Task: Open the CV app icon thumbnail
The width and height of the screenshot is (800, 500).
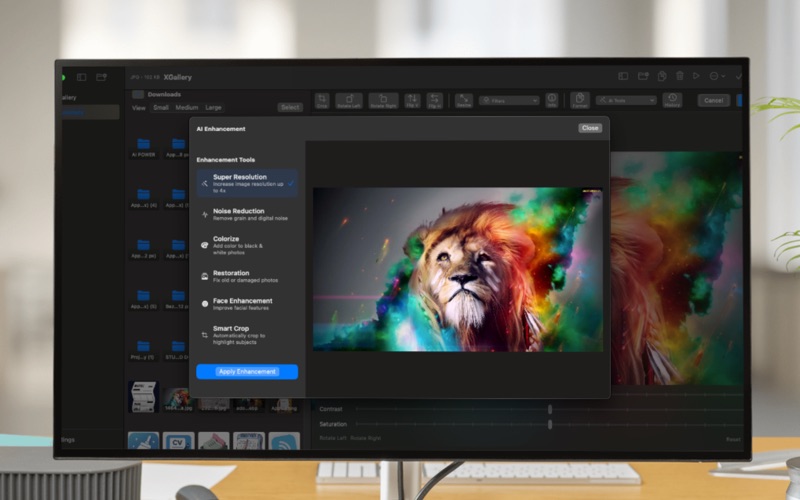Action: [178, 441]
